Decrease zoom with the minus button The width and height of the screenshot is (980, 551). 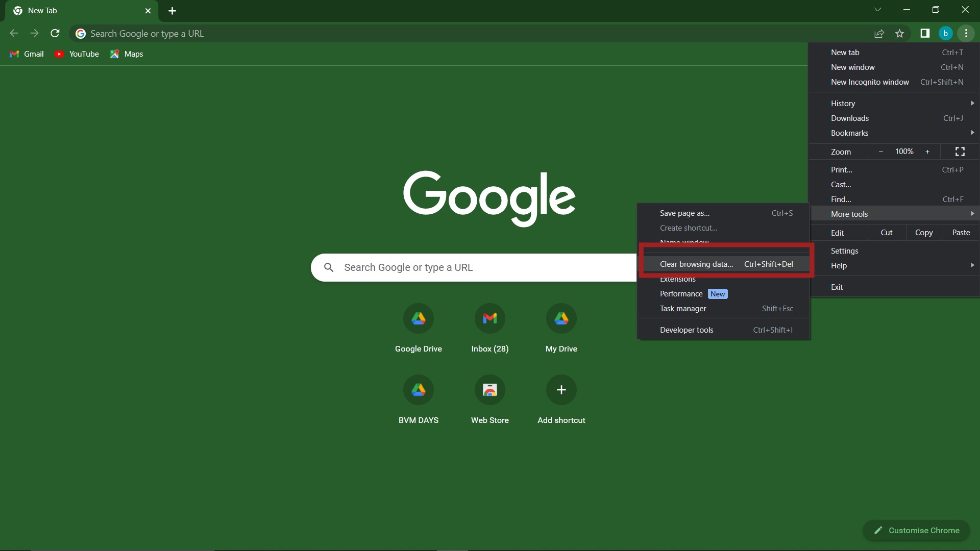point(880,152)
